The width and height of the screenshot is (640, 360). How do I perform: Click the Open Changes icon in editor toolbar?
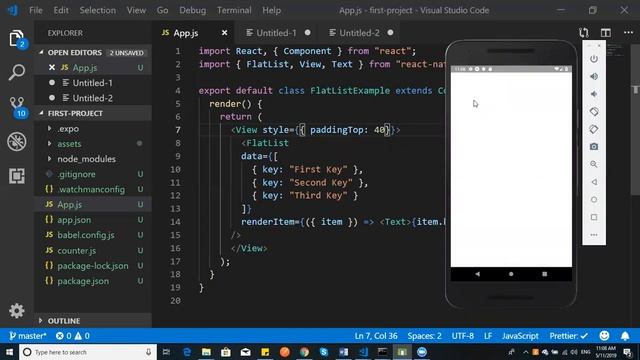pos(584,33)
